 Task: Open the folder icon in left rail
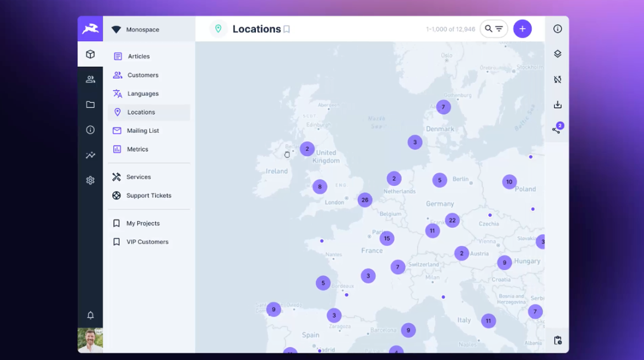pyautogui.click(x=91, y=105)
